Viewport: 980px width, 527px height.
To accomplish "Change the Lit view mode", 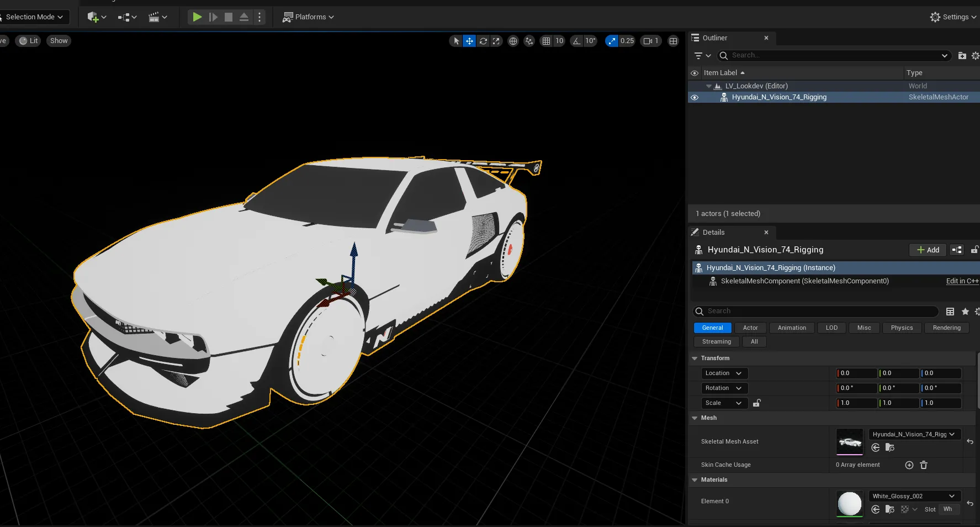I will pyautogui.click(x=28, y=41).
